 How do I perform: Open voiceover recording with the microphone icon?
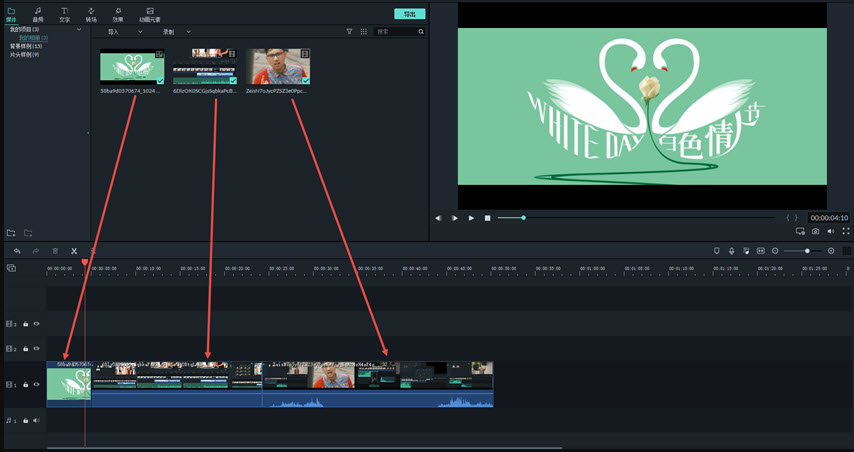pyautogui.click(x=731, y=251)
